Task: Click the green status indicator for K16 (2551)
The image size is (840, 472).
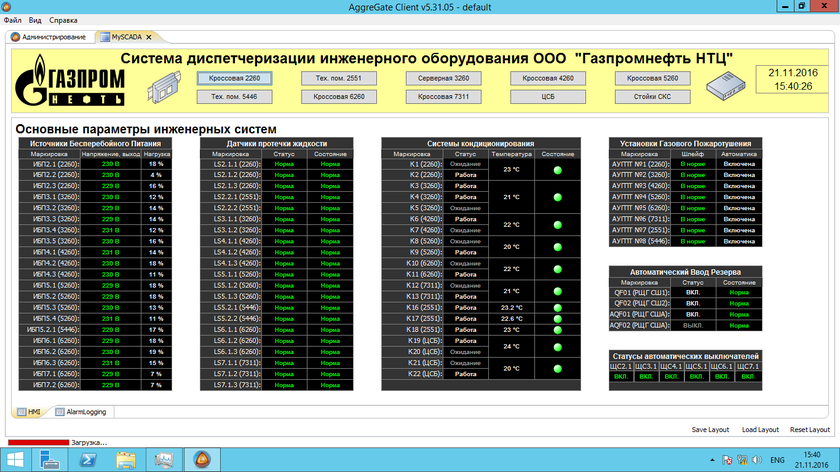Action: pyautogui.click(x=558, y=307)
